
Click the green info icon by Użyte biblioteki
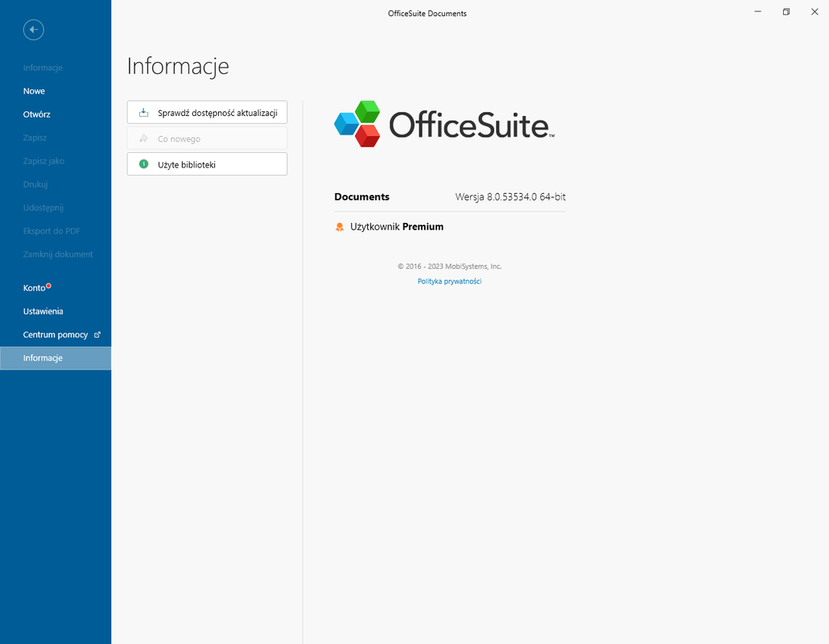tap(143, 164)
